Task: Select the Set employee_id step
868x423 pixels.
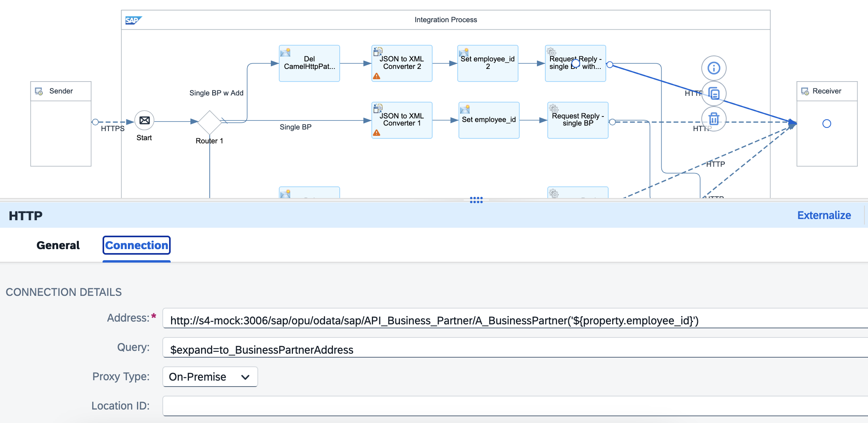Action: 489,120
